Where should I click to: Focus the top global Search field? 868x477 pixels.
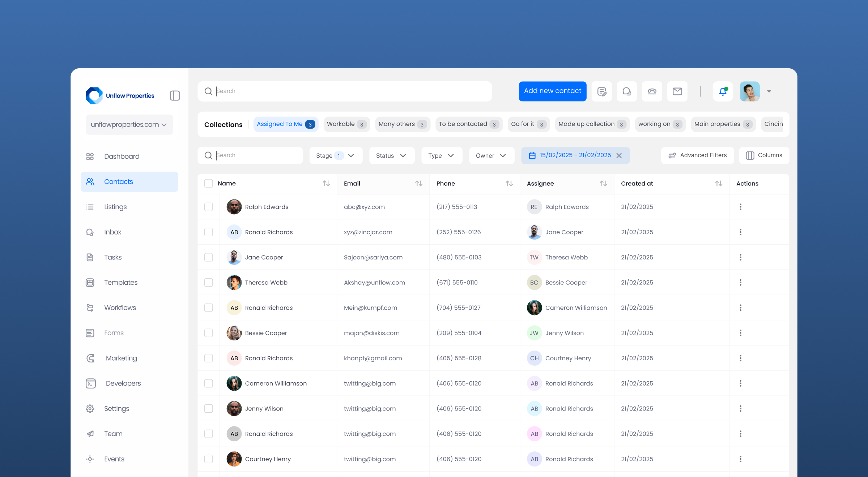[x=345, y=91]
